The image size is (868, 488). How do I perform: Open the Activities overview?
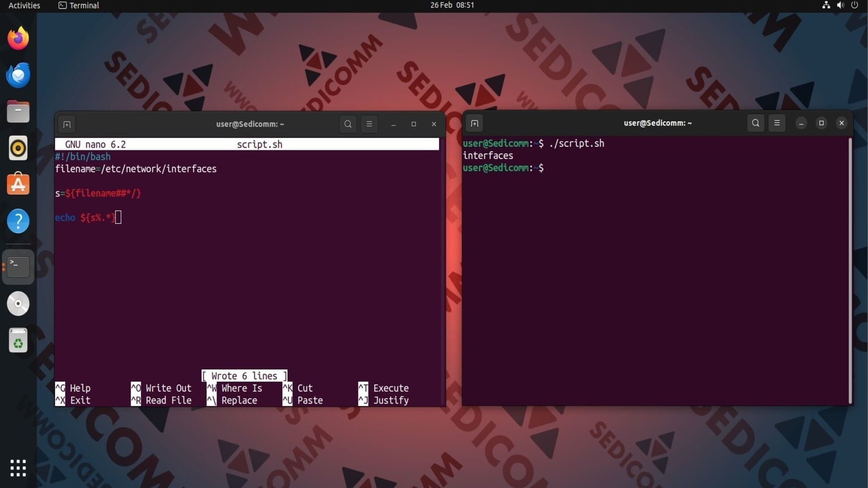24,5
